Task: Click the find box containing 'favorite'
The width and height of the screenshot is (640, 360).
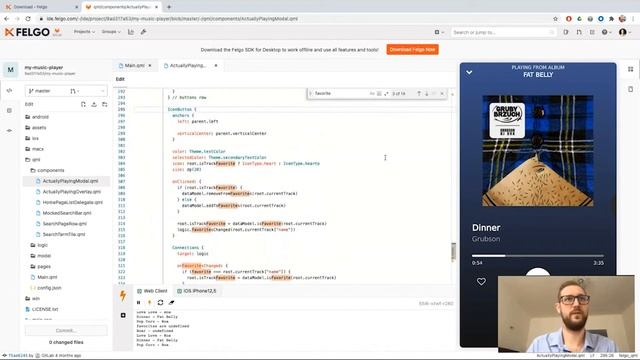Action: (x=340, y=93)
